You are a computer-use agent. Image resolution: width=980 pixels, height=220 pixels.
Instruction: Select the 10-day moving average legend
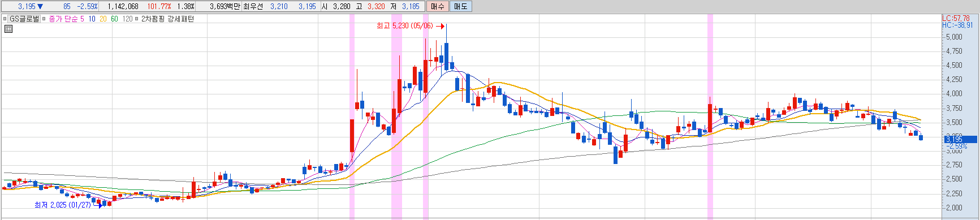(x=92, y=19)
